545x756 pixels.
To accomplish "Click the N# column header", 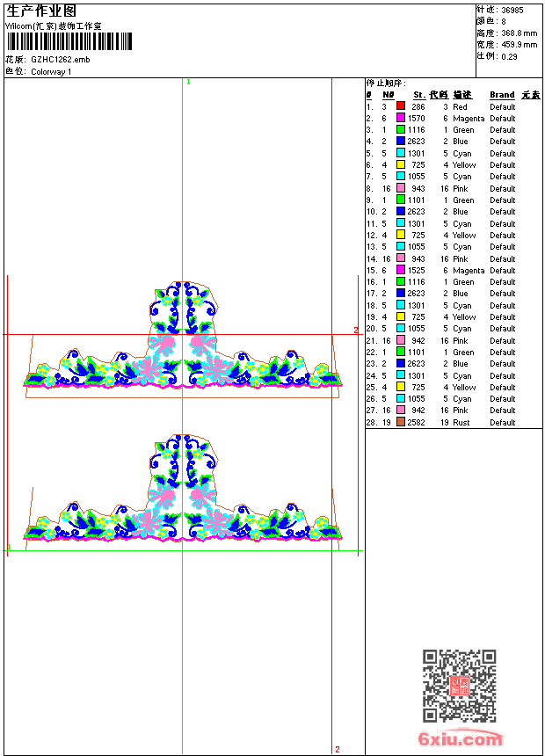I will pyautogui.click(x=389, y=95).
